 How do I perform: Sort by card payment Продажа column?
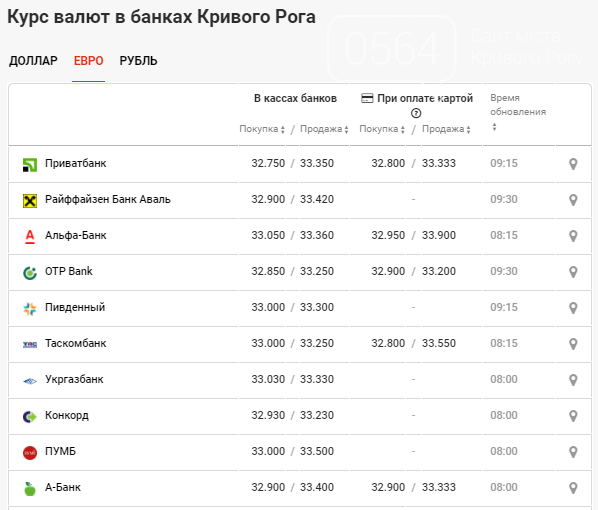(x=446, y=129)
